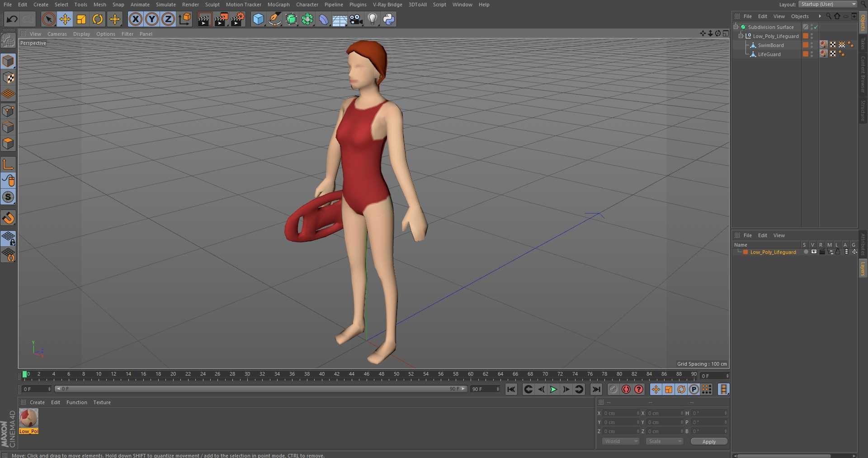Add a camera object
868x458 pixels.
[356, 19]
